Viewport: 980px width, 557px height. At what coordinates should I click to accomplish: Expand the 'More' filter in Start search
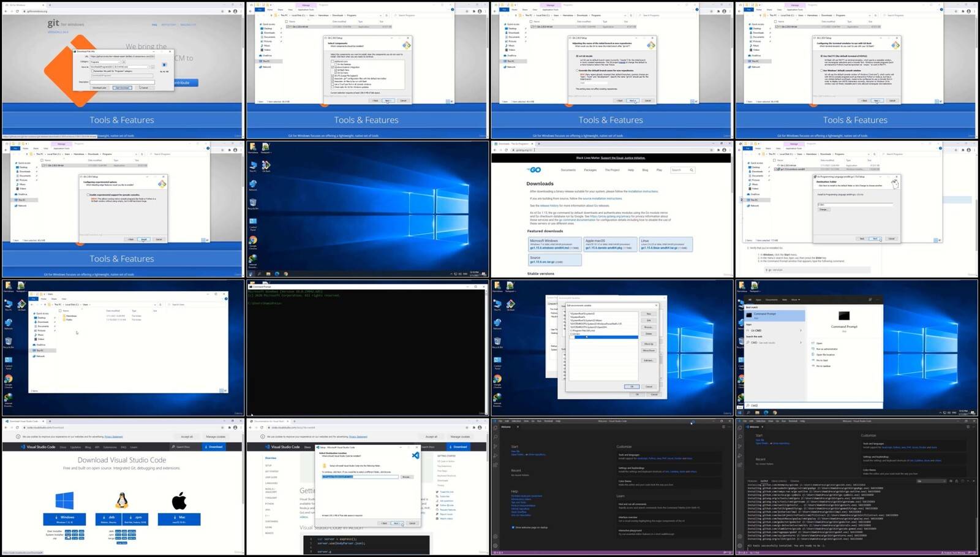coord(795,300)
